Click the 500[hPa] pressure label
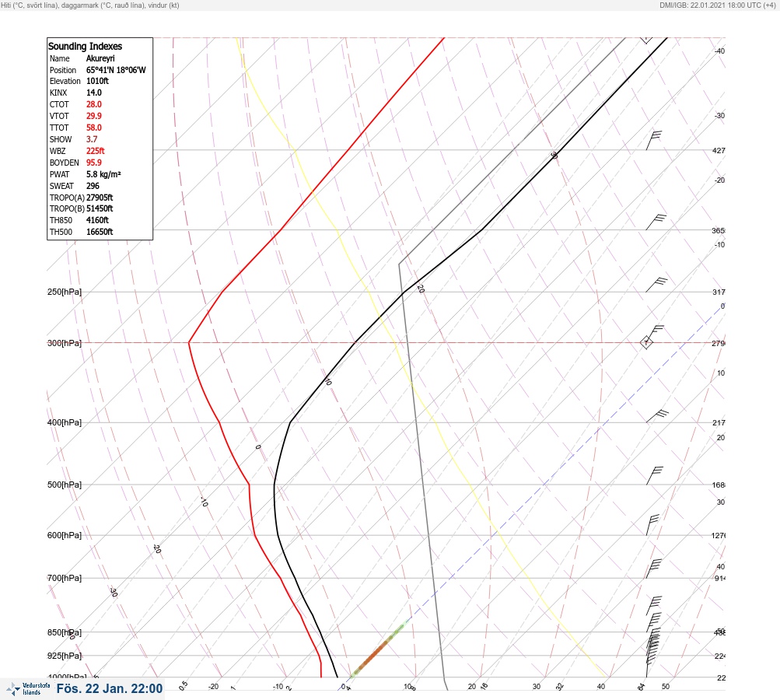 coord(65,485)
